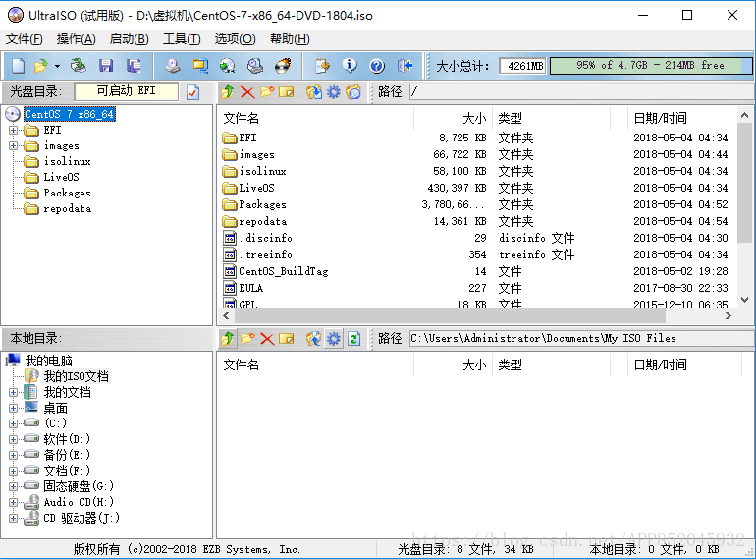The width and height of the screenshot is (756, 560).
Task: Click the add-to-image icon in local pane
Action: (314, 339)
